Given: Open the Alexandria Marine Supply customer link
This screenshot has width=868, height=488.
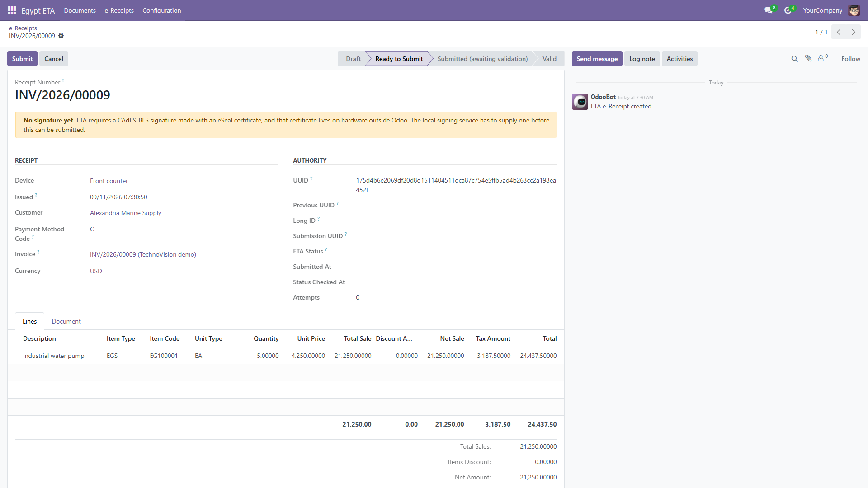Looking at the screenshot, I should 126,213.
